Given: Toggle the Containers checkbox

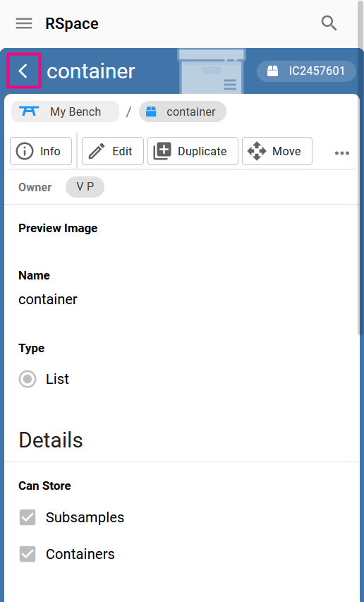Looking at the screenshot, I should [x=28, y=554].
